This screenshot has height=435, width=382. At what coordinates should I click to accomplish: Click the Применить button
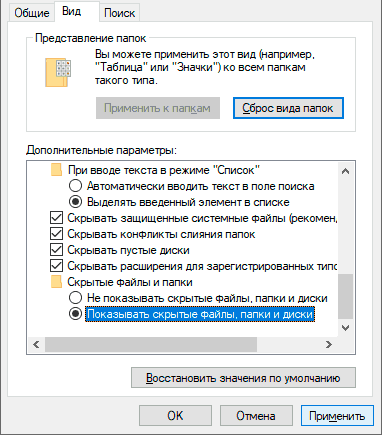click(337, 416)
